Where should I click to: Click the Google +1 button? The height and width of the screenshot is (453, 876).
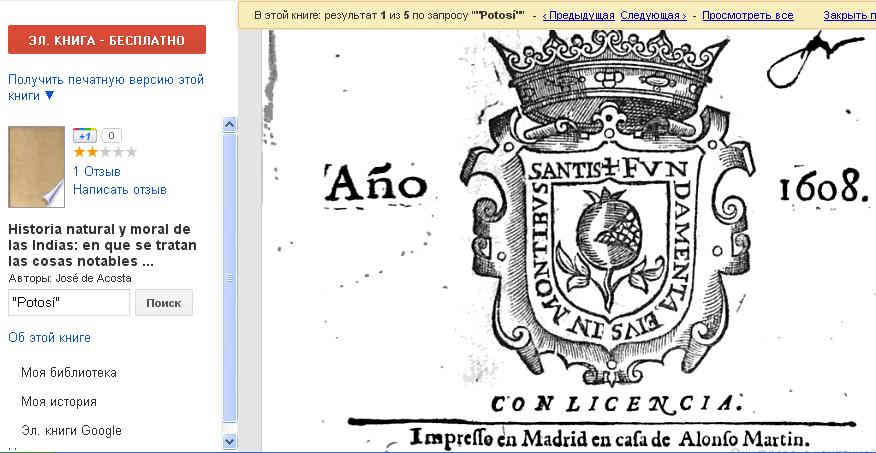coord(84,135)
